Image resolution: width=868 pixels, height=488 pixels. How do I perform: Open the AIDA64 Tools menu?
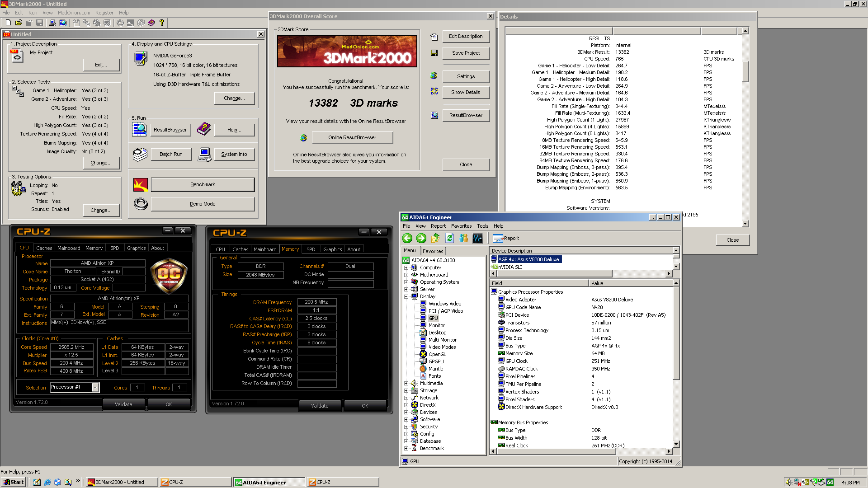click(x=482, y=226)
